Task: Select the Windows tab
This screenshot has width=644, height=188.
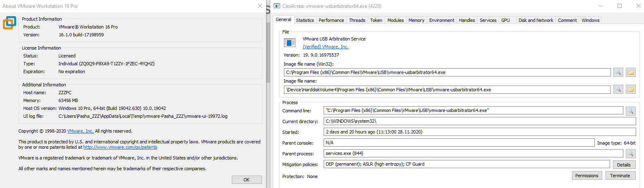Action: point(590,20)
